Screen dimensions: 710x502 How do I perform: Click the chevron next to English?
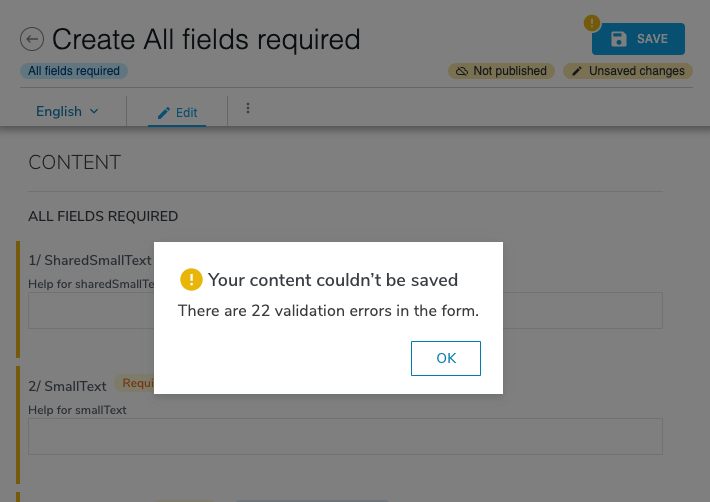[94, 111]
